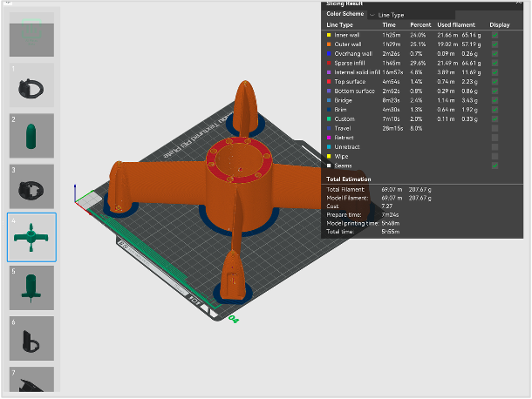Click the red Top surface swatch
This screenshot has width=532, height=399.
click(x=329, y=82)
